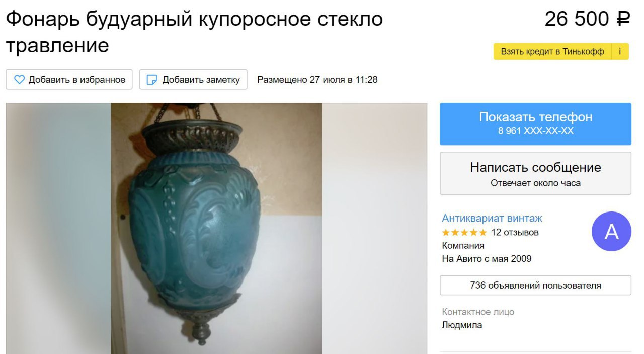Click the blurred left area of photo gallery
Viewport: 644px width, 354px height.
58,228
